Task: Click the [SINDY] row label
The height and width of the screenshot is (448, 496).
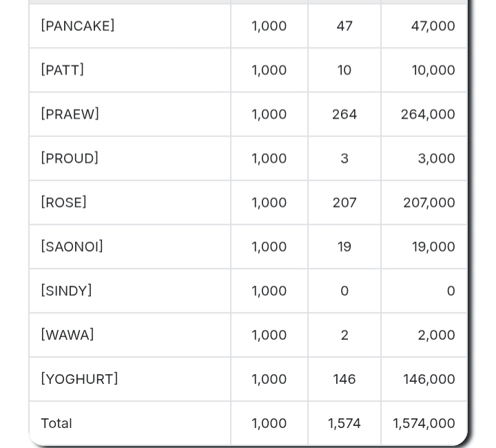Action: (x=67, y=291)
